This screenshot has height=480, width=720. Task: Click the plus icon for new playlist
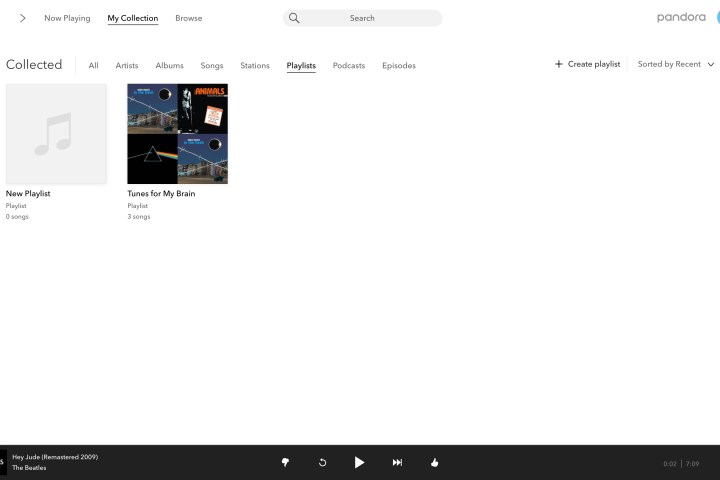(559, 64)
